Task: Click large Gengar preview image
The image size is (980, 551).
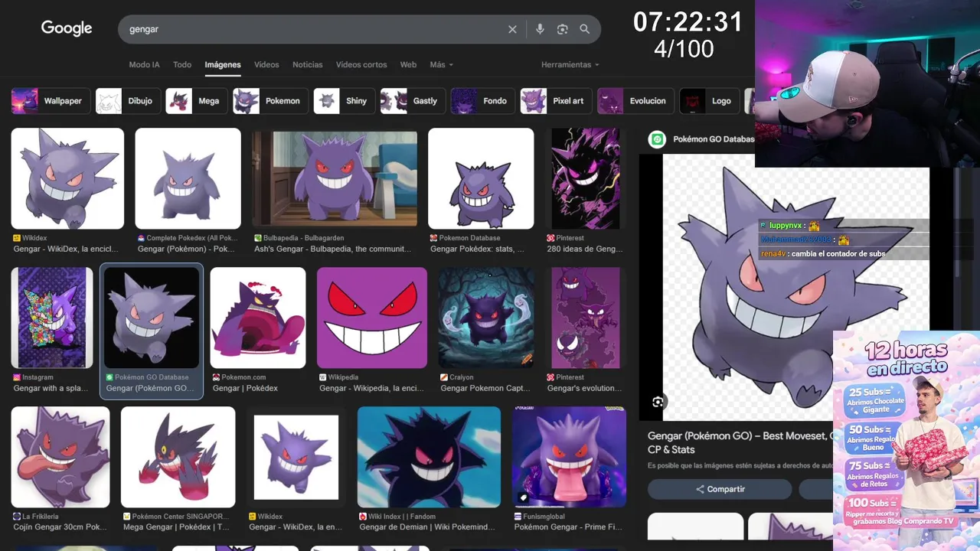Action: (796, 287)
